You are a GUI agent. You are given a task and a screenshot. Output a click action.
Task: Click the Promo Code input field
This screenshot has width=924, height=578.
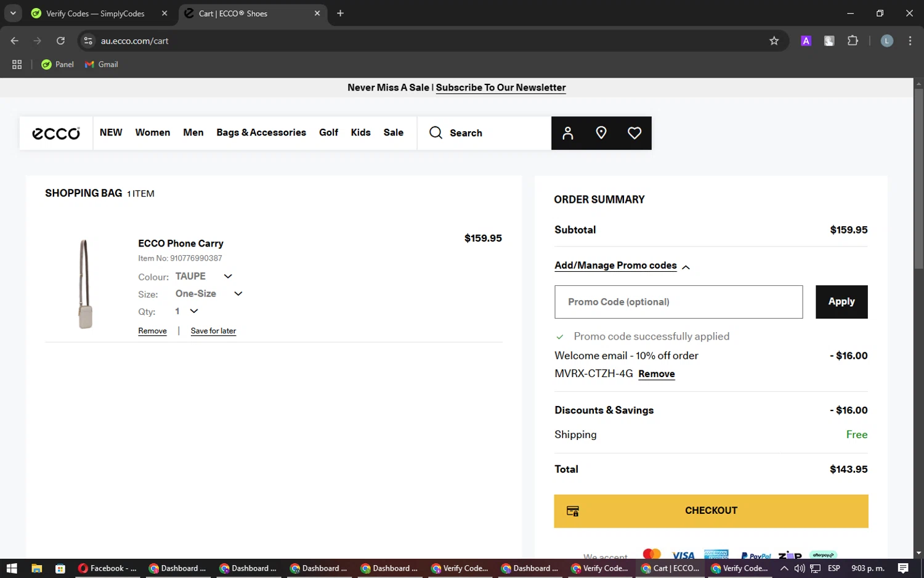coord(678,302)
